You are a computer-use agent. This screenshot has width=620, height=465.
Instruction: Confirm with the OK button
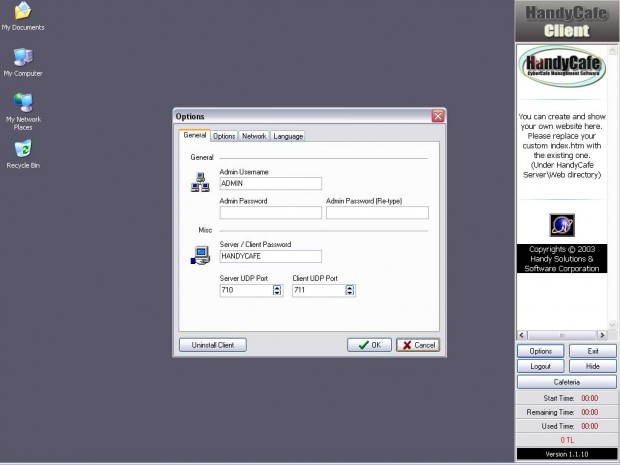click(x=369, y=345)
